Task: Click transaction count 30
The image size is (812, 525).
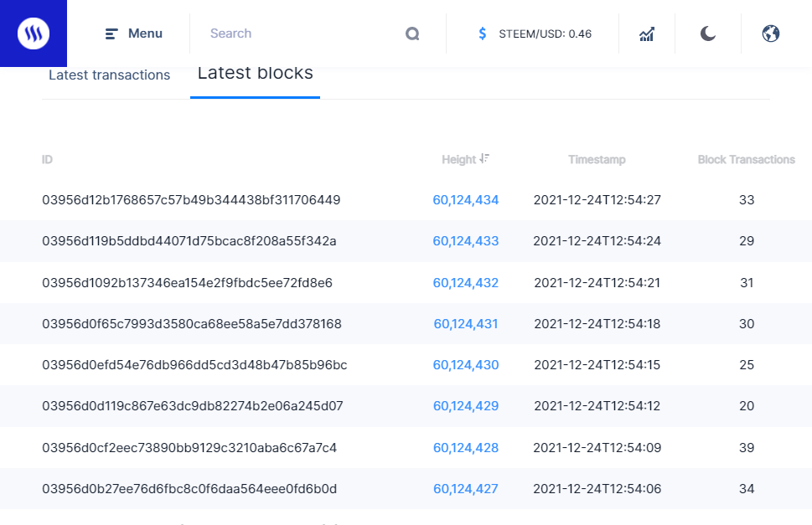Action: point(747,324)
